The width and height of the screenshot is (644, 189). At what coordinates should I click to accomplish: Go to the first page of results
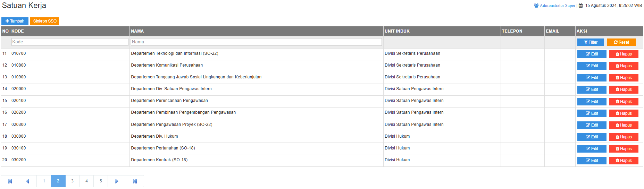[x=10, y=181]
